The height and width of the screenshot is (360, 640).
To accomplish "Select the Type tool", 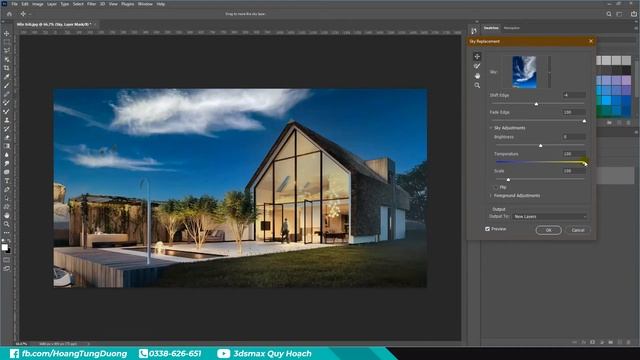I will 7,181.
